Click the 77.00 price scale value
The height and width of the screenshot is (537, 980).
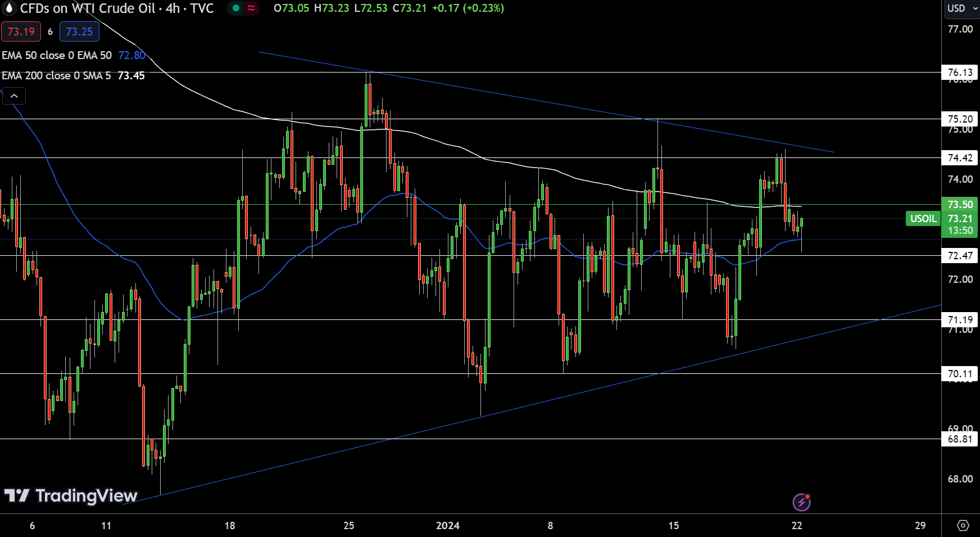pos(960,29)
